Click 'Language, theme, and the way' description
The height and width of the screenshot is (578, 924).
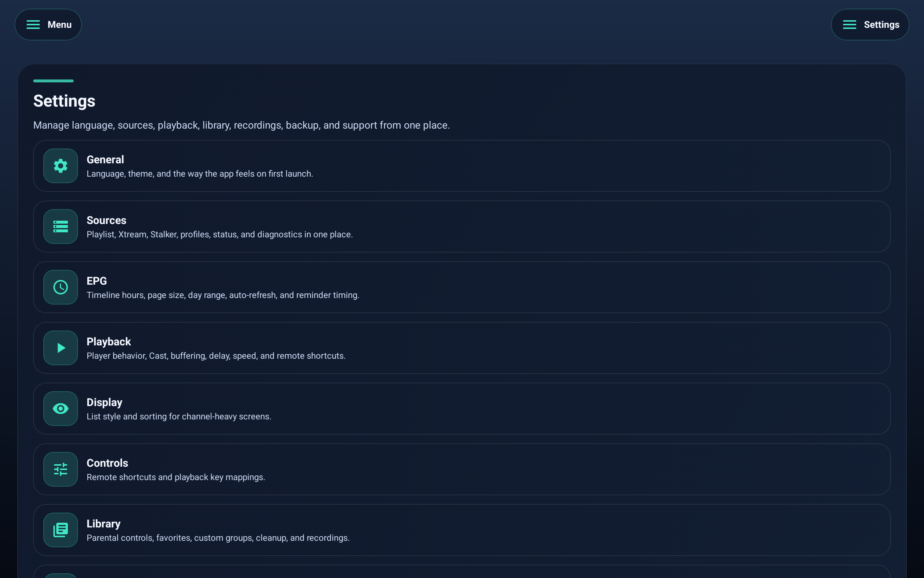[200, 174]
